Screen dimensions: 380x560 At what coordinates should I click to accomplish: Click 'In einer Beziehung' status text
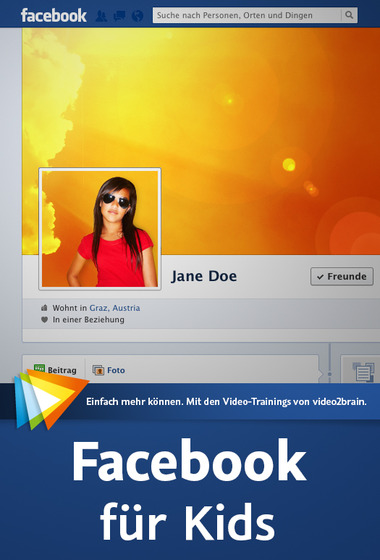(x=89, y=320)
